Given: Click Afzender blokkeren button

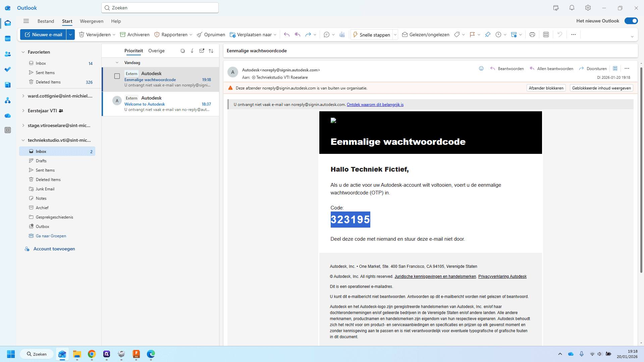Looking at the screenshot, I should click(546, 88).
